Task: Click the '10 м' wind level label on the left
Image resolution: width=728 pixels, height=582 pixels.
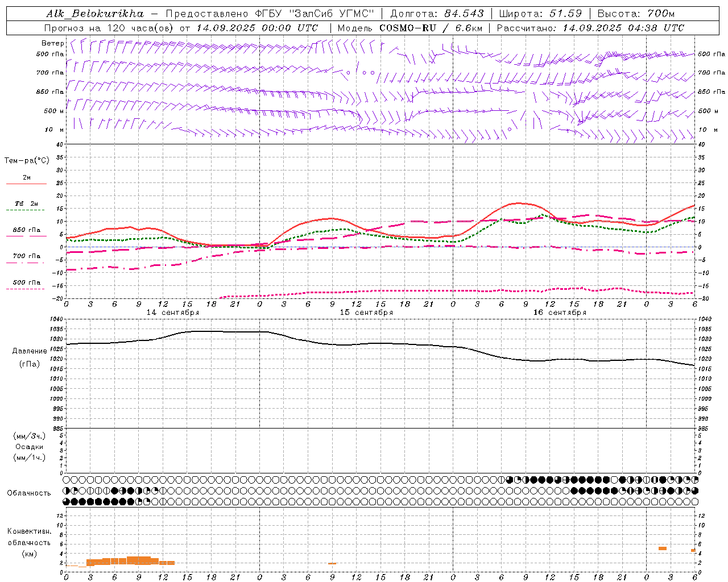Action: (55, 130)
